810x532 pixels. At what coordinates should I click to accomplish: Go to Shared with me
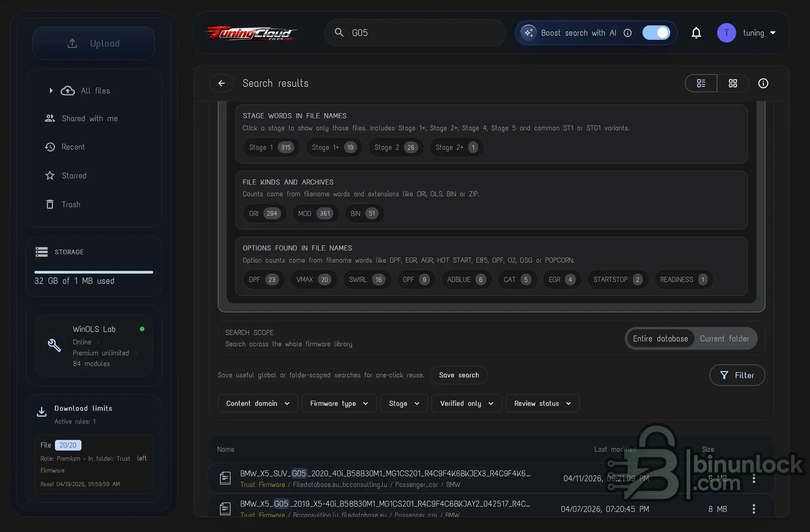[89, 118]
